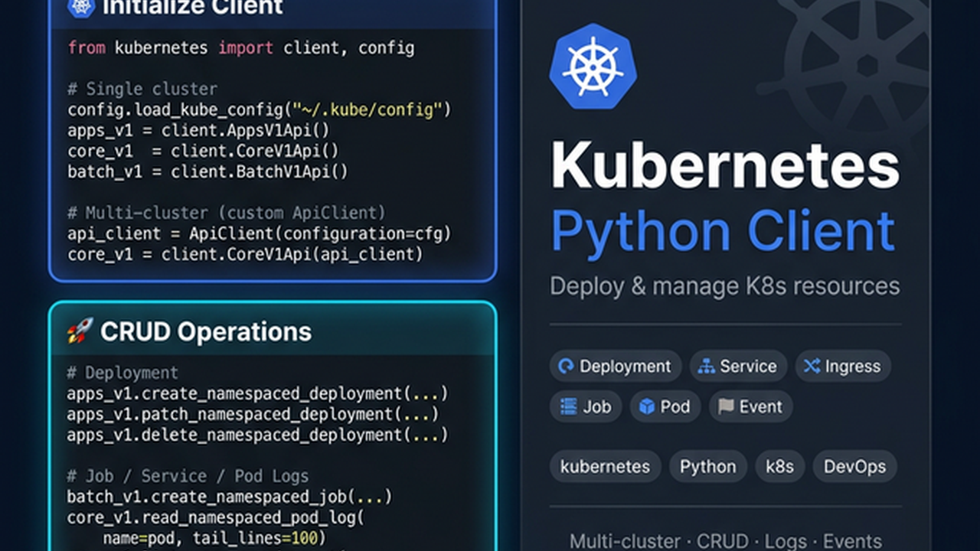Click the blue "Python Client" heading
The height and width of the screenshot is (551, 980).
(723, 231)
